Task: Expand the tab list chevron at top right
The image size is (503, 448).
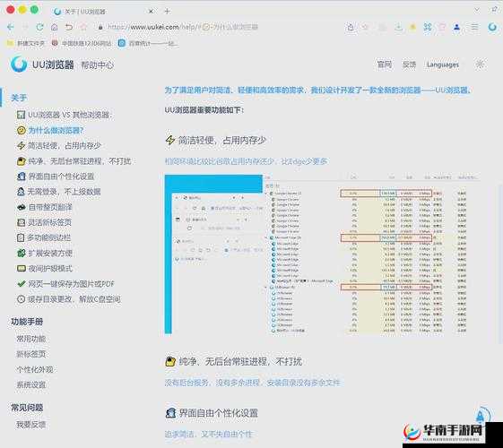Action: click(x=477, y=10)
